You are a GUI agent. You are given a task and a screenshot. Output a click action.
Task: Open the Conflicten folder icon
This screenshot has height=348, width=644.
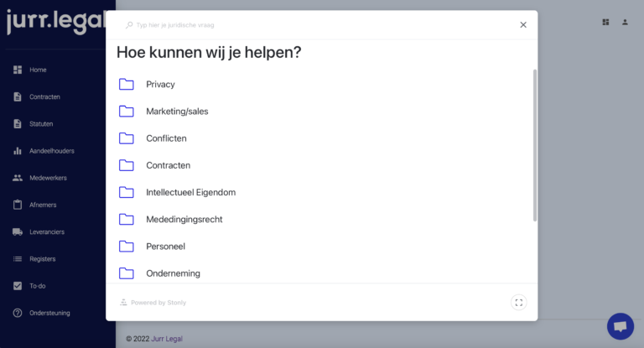pyautogui.click(x=127, y=138)
